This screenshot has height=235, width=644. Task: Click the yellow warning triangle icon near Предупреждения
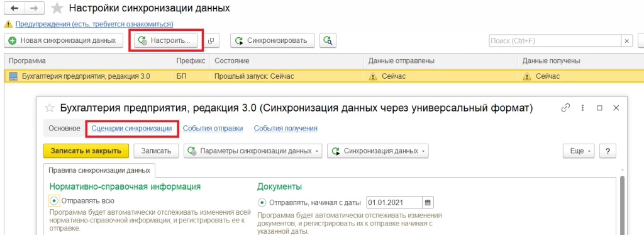coord(9,25)
